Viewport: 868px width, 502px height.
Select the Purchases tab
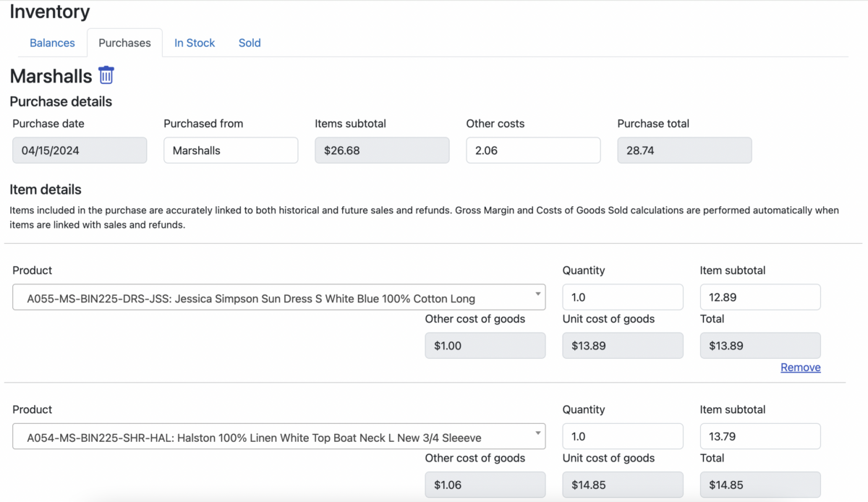(124, 43)
